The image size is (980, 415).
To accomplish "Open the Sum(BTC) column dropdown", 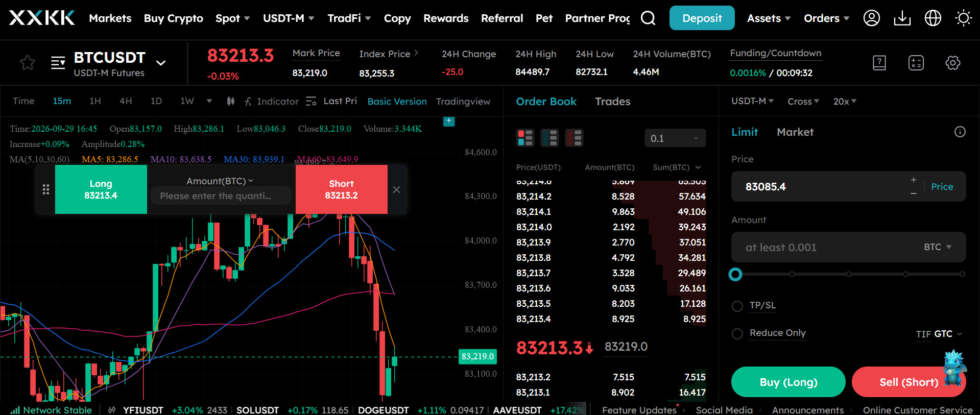I will click(x=677, y=167).
